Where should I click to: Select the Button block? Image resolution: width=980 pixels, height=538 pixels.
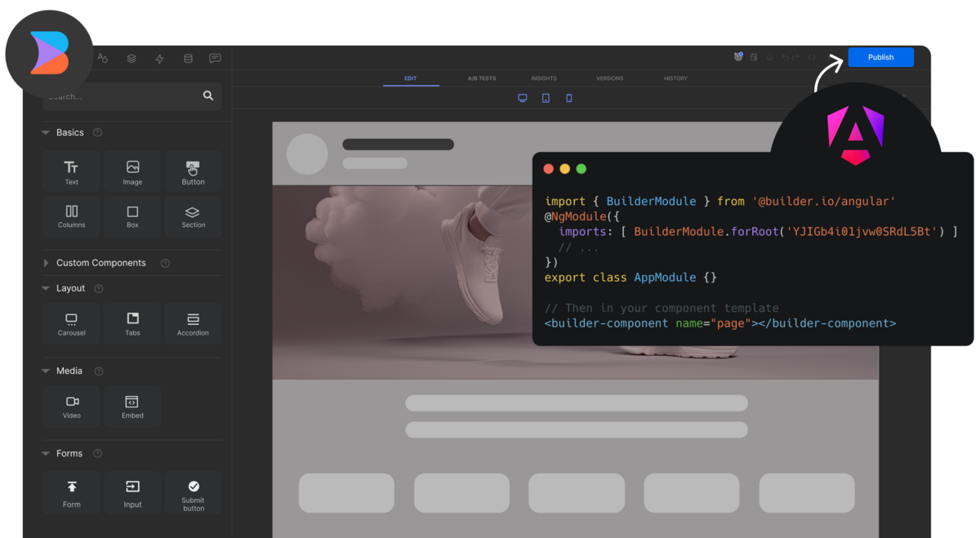coord(194,171)
